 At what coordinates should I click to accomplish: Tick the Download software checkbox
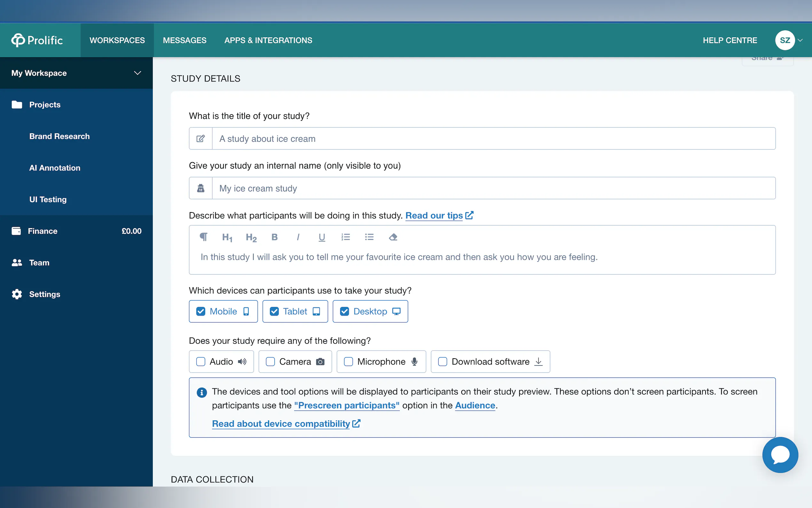pos(442,361)
